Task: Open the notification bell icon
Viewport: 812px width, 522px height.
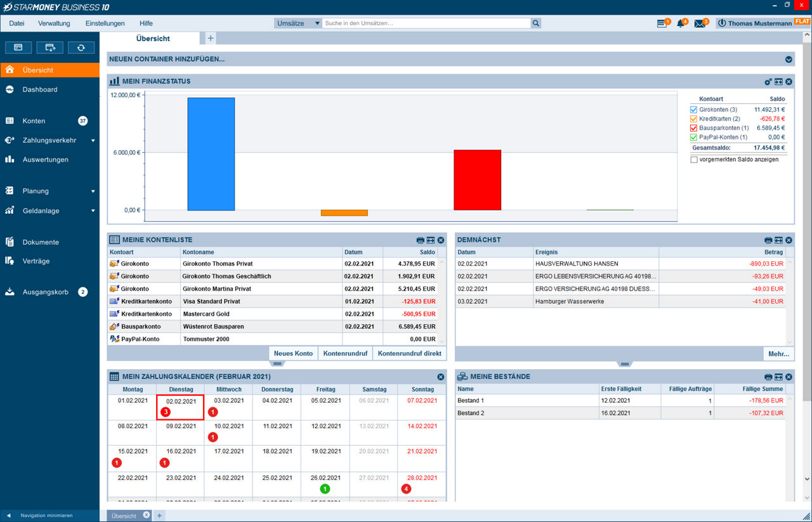Action: (681, 23)
